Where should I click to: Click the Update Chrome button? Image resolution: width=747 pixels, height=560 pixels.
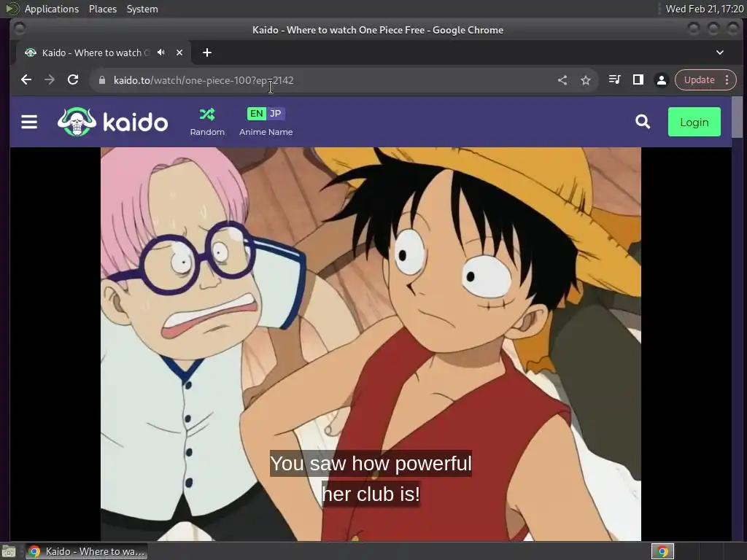(x=700, y=80)
